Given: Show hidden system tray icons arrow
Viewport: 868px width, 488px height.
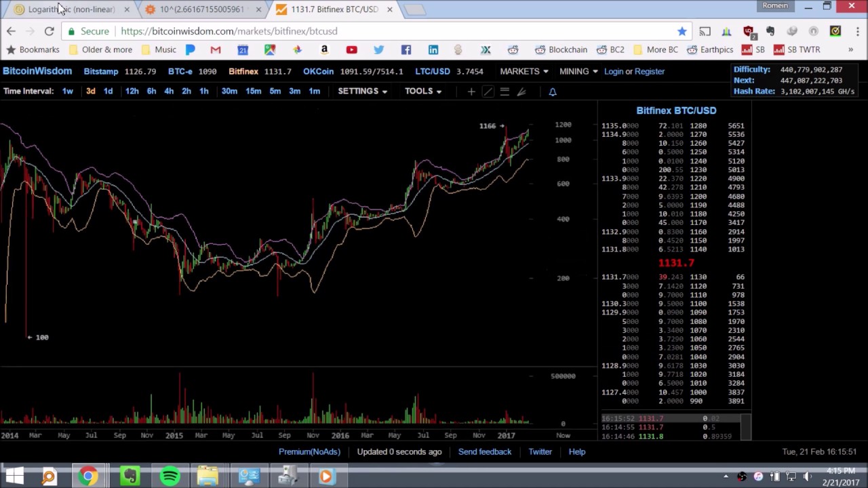Looking at the screenshot, I should coord(726,476).
